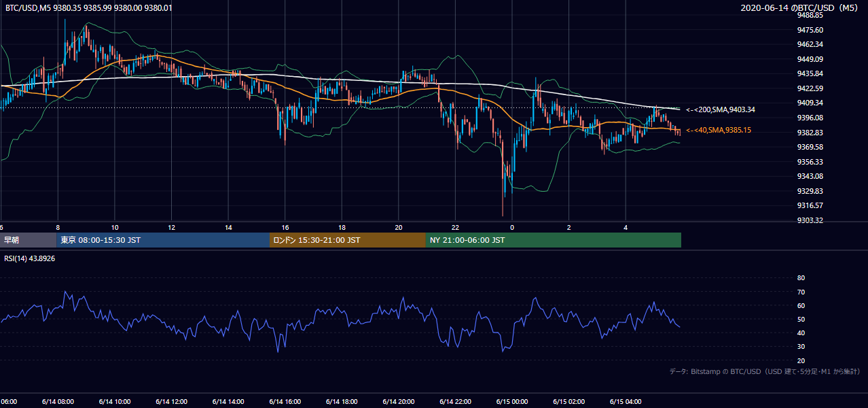The image size is (868, 408).
Task: Click the 6/14 08:00 date axis label
Action: 57,402
